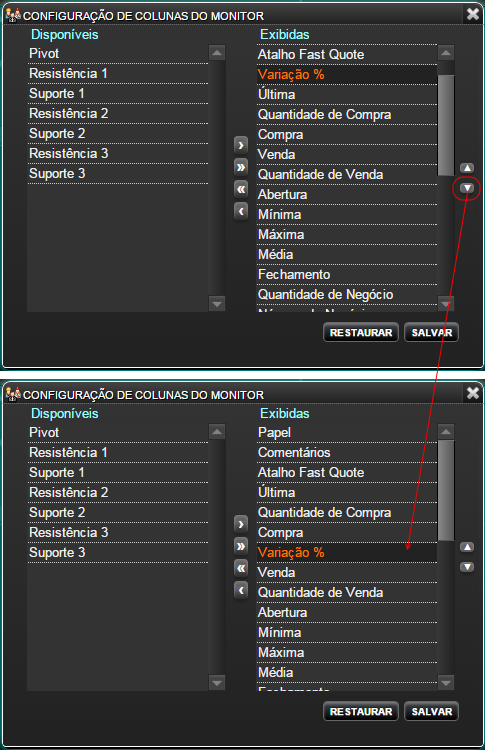Select Suporte 1 in lower dialog
This screenshot has width=485, height=750.
point(118,473)
